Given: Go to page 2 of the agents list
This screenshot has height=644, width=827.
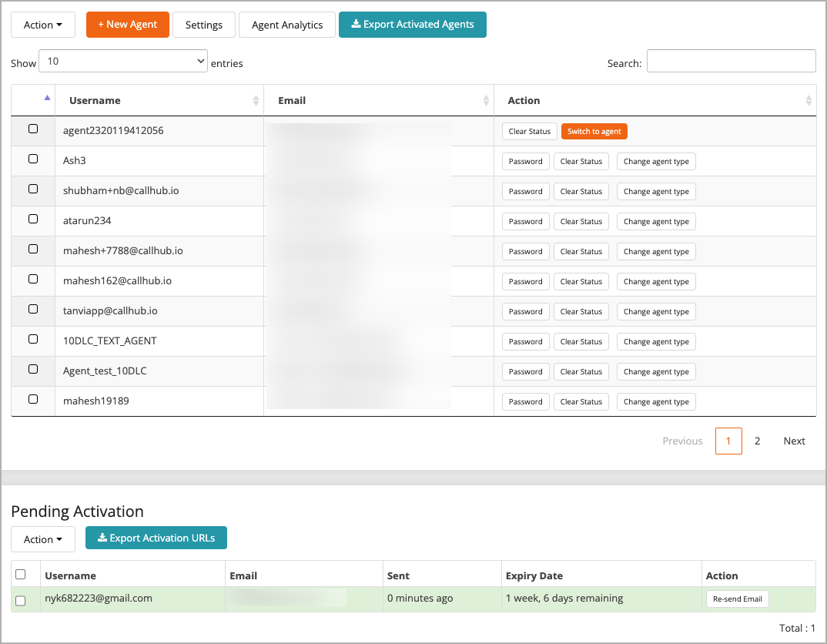Looking at the screenshot, I should point(757,441).
